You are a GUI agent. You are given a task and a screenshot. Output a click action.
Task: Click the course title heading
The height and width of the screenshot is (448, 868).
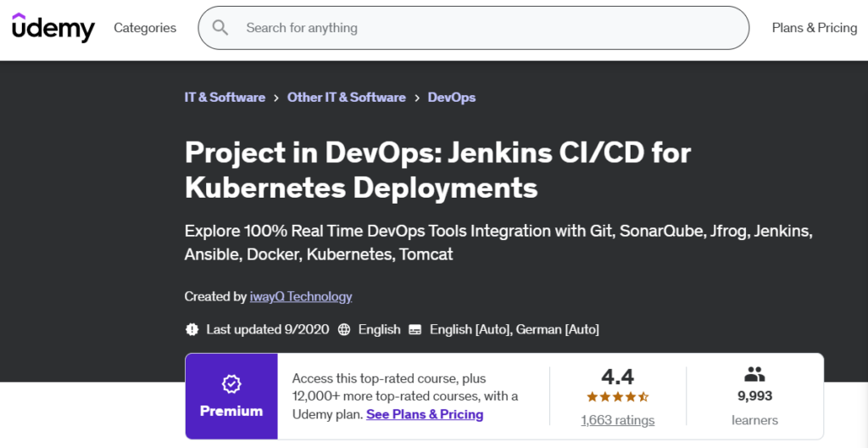438,171
